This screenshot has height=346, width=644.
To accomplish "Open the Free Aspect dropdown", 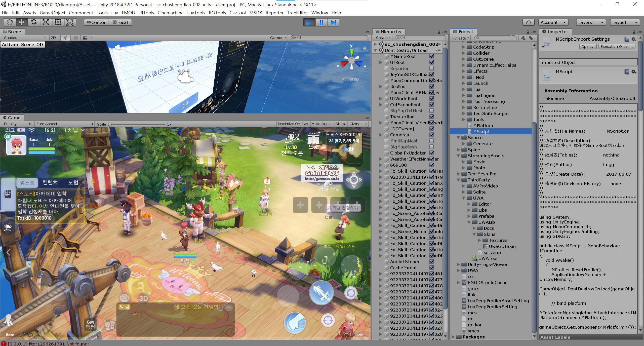I will pos(64,124).
